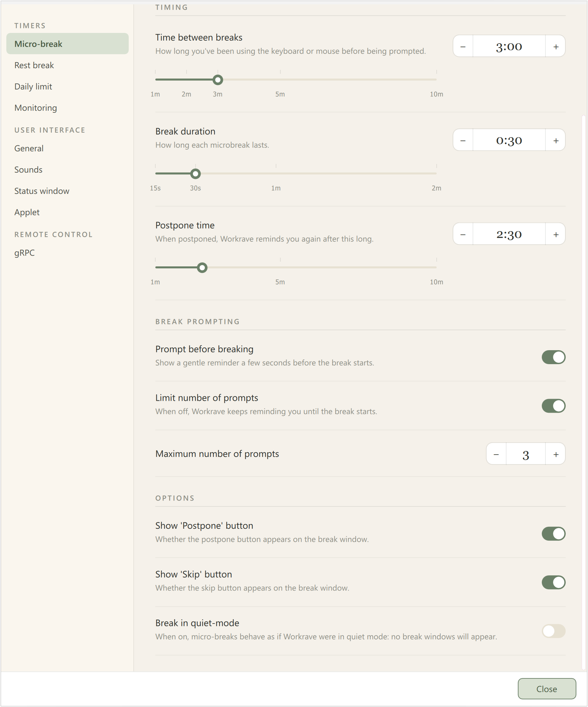Screen dimensions: 588x707
Task: Select Micro-break in the sidebar
Action: point(68,44)
